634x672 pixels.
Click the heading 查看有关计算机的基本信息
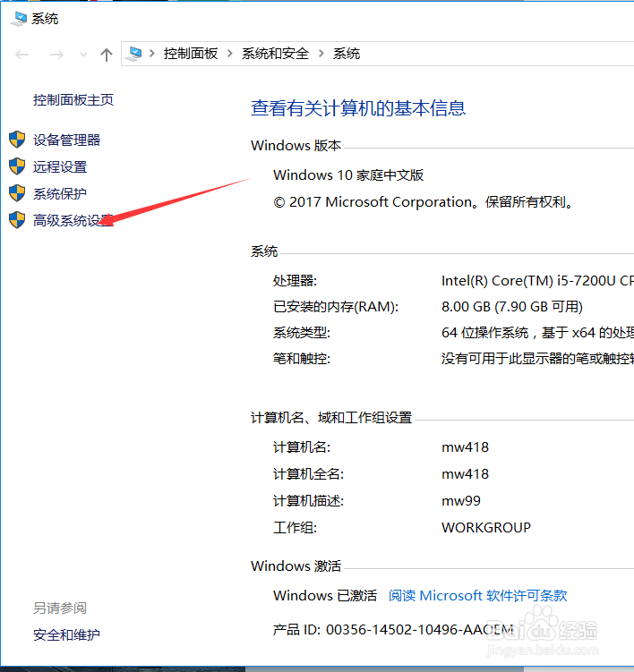[x=358, y=107]
